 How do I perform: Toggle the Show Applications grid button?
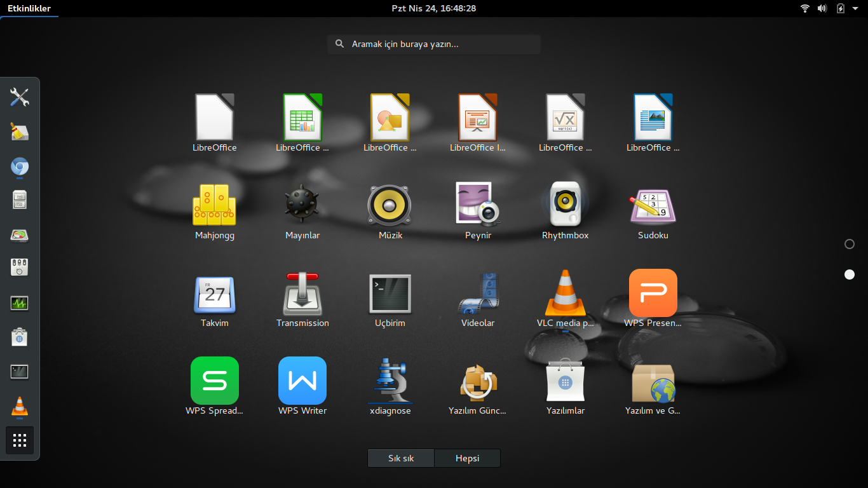20,440
